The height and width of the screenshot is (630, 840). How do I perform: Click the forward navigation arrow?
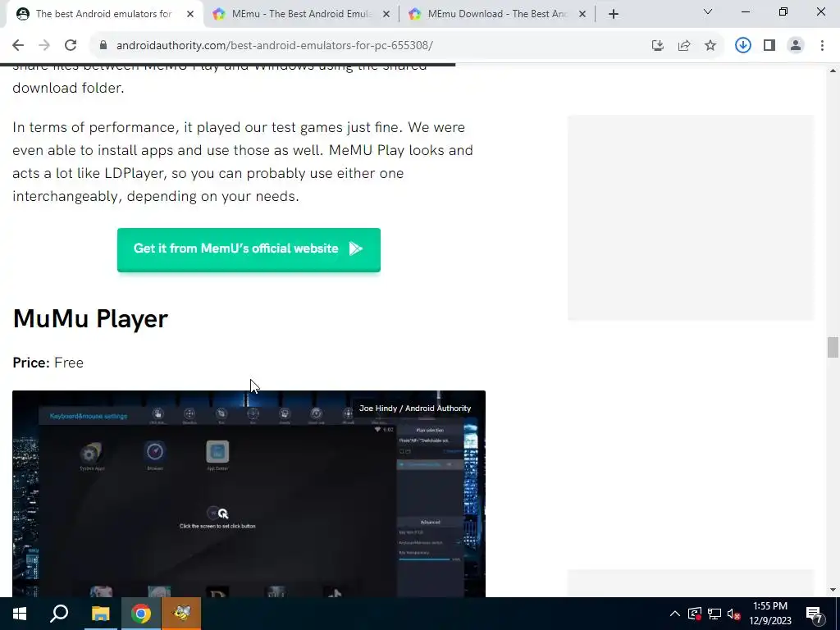click(x=44, y=46)
